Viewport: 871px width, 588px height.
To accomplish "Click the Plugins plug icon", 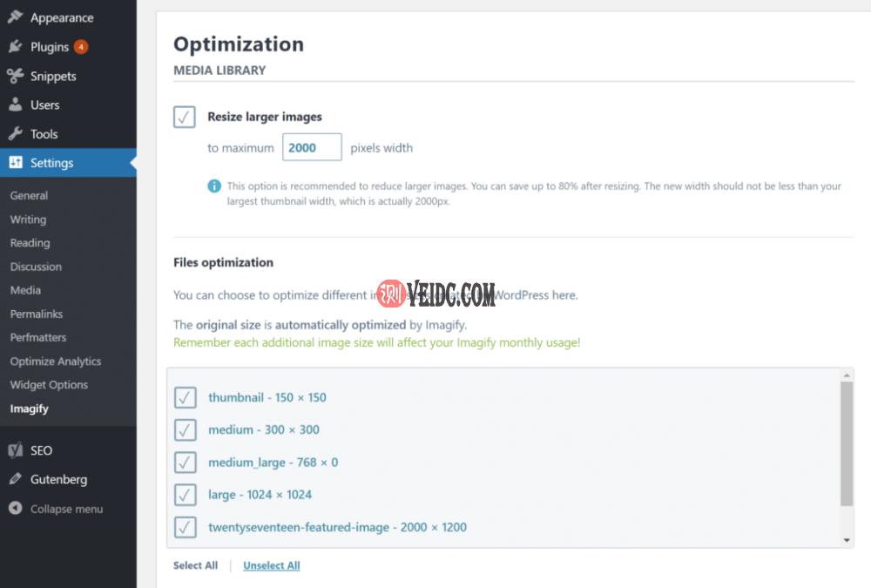I will click(15, 47).
